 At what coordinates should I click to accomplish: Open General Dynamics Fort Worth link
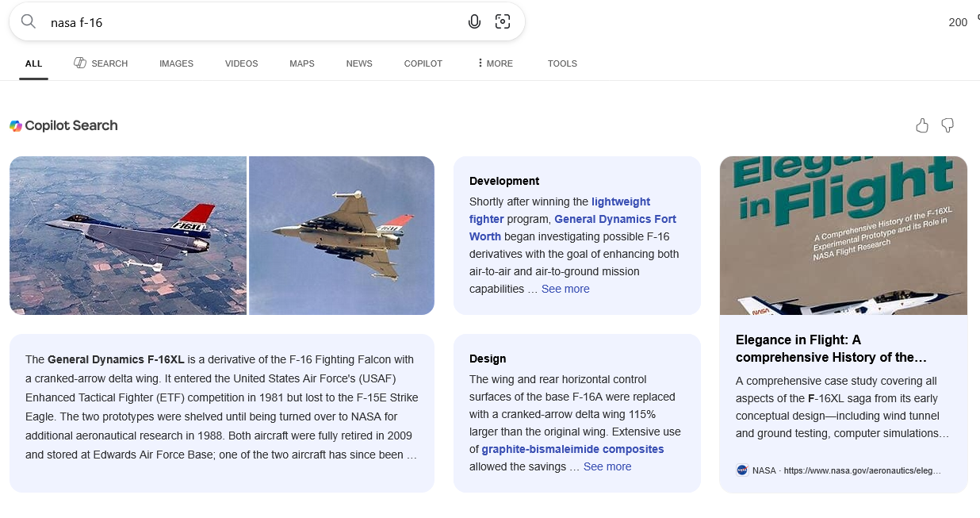point(614,219)
